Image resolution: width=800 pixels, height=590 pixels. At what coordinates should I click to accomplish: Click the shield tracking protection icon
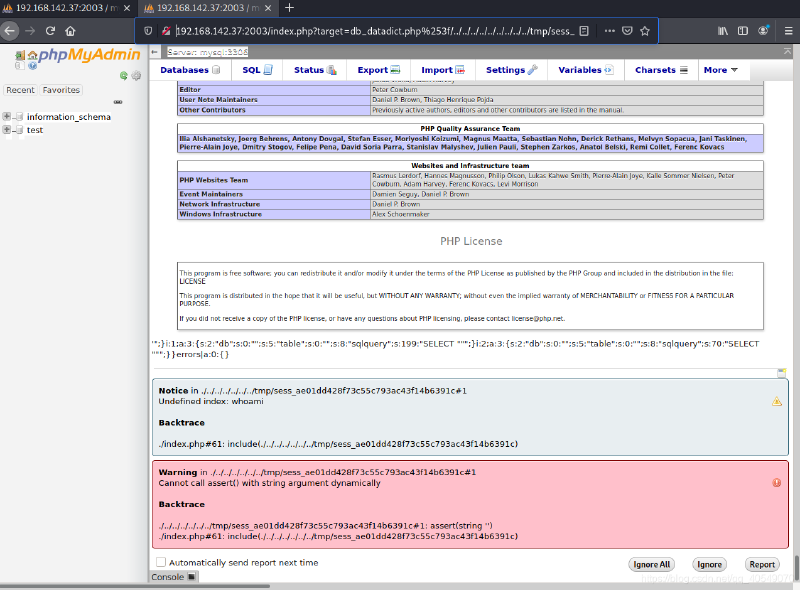(148, 31)
